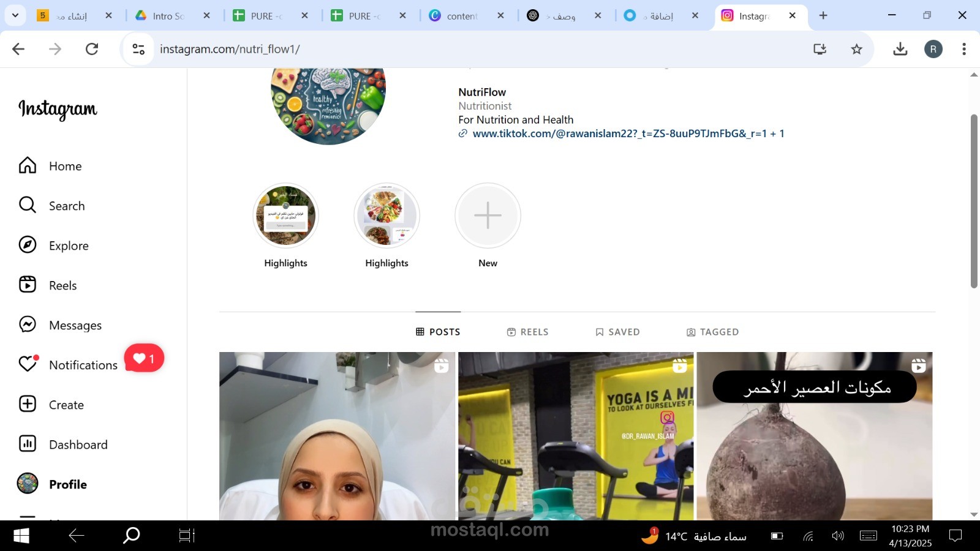Open the Chrome profile account menu

click(933, 49)
